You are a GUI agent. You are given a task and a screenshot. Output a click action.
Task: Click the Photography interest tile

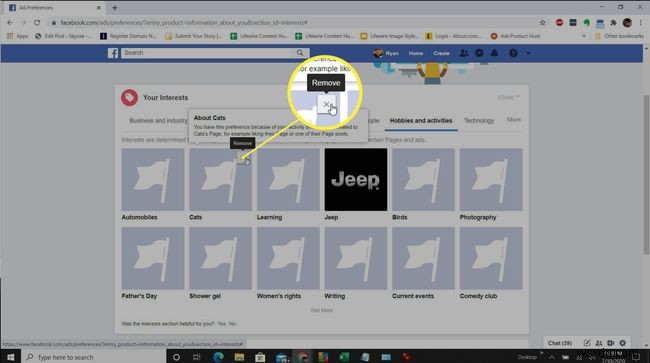coord(491,179)
